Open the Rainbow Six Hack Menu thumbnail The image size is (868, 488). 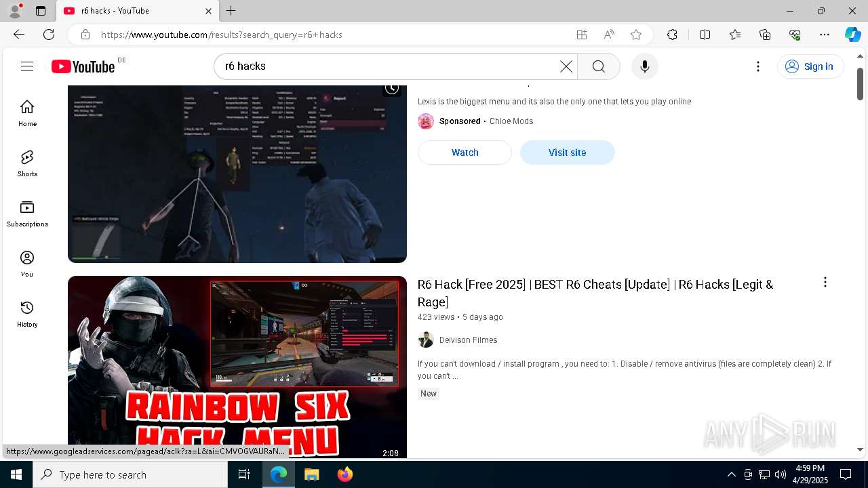point(237,367)
